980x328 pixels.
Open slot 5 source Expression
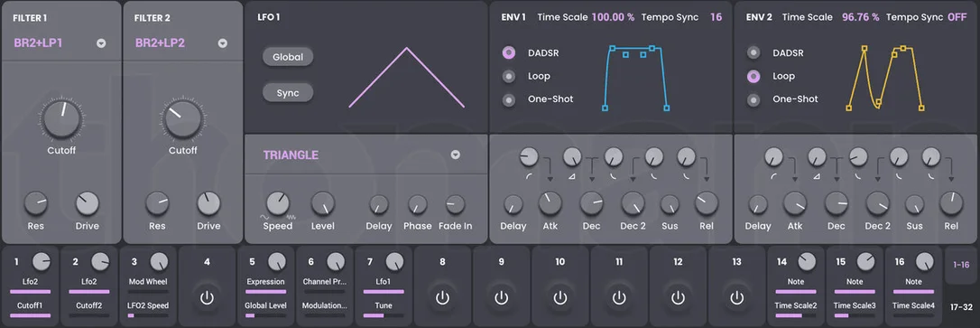pyautogui.click(x=265, y=282)
